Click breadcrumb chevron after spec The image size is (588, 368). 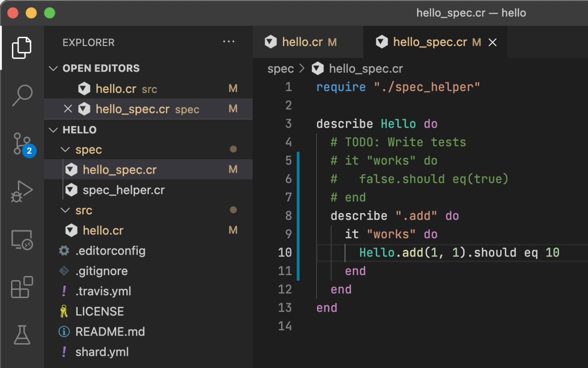[x=302, y=69]
